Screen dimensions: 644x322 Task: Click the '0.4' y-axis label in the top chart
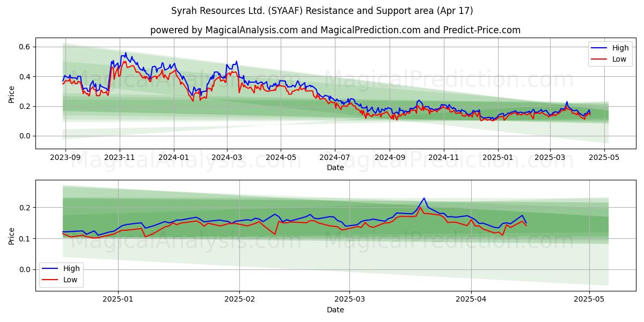point(26,77)
